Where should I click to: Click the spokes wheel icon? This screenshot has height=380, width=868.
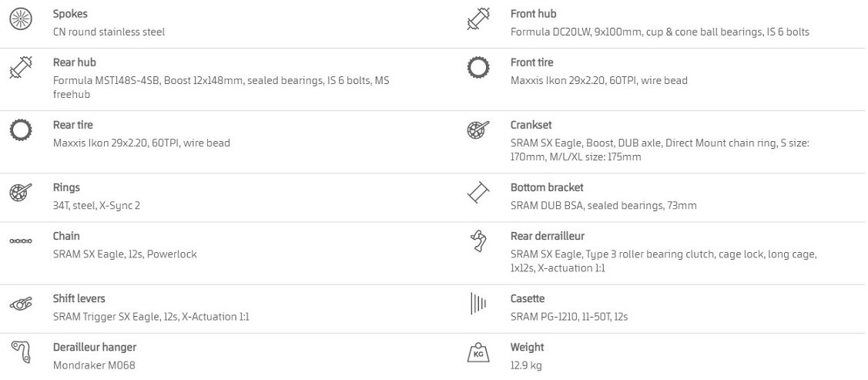(x=20, y=19)
